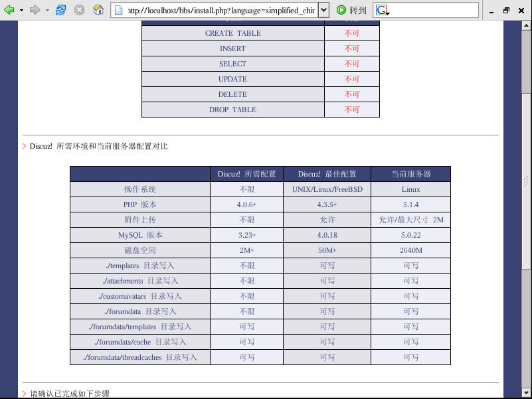Go to the Home page icon
The width and height of the screenshot is (532, 399).
pyautogui.click(x=98, y=10)
